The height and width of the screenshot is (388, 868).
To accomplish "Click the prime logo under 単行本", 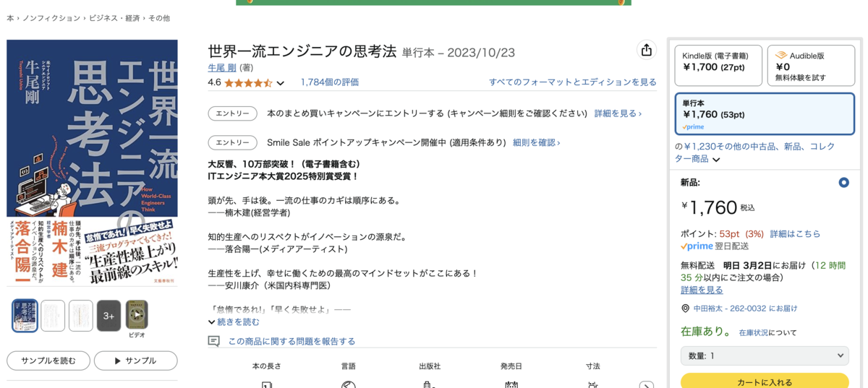I will coord(693,127).
